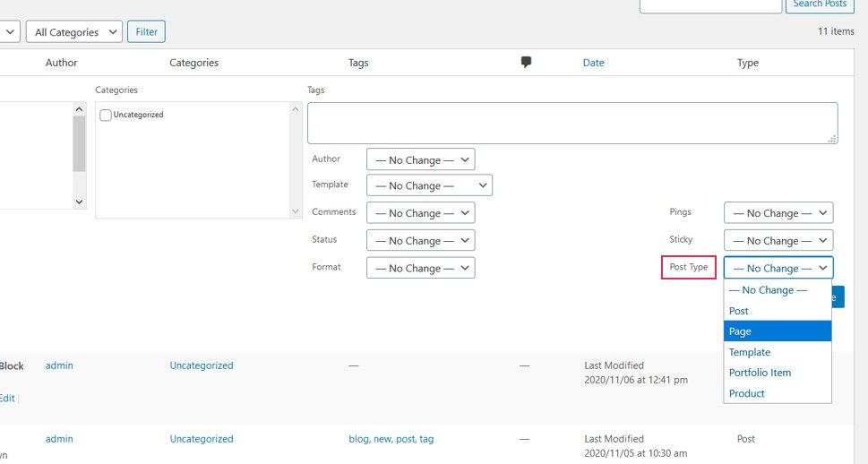868x464 pixels.
Task: Click the Filter button
Action: click(146, 32)
